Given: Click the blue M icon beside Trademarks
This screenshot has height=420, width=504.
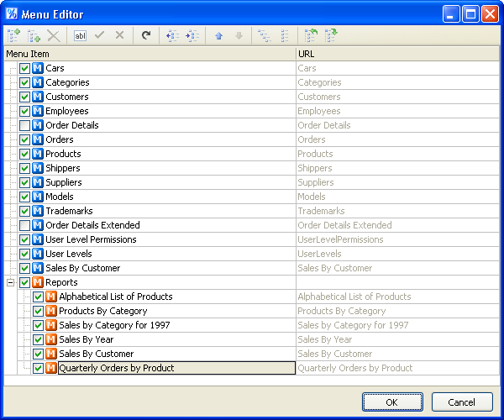Looking at the screenshot, I should [x=38, y=211].
